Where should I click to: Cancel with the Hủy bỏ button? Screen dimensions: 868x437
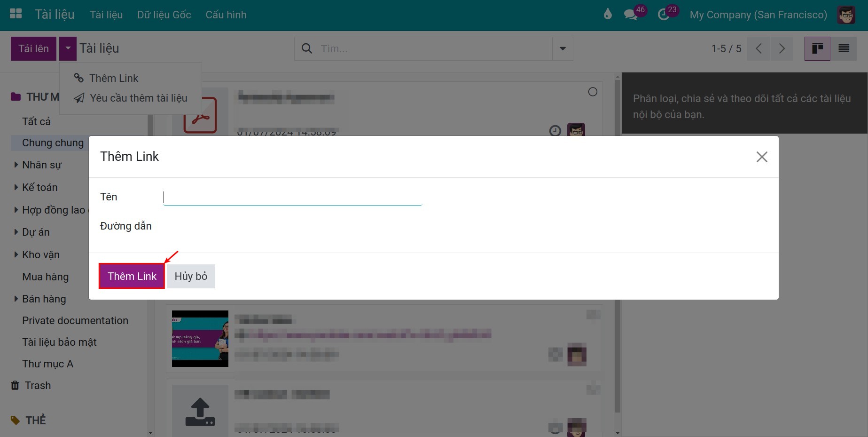coord(191,276)
